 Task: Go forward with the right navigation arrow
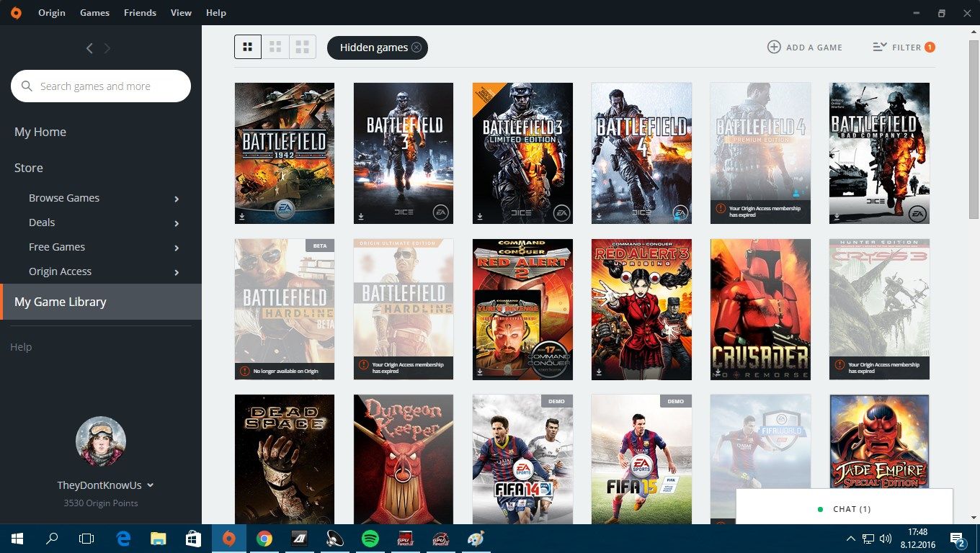[107, 48]
